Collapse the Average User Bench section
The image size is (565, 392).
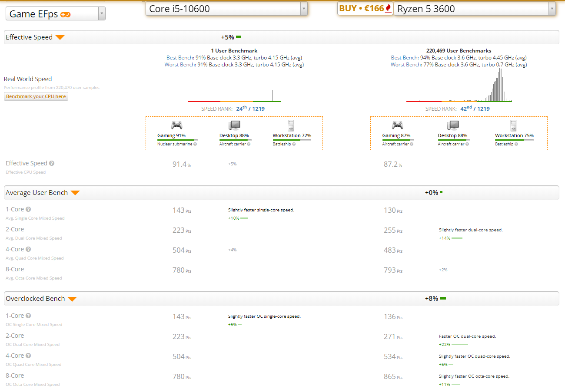click(x=75, y=193)
